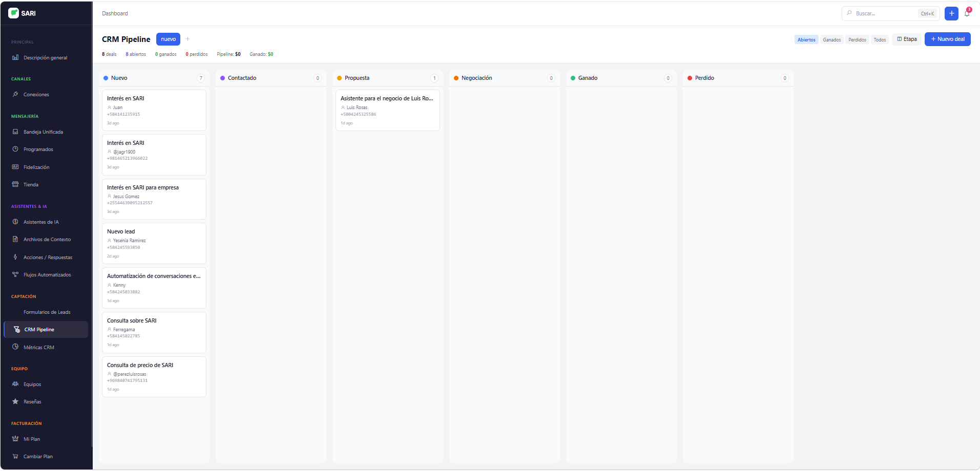Viewport: 980px width, 471px height.
Task: Click contact name Yesenia Ramirez
Action: pos(130,241)
